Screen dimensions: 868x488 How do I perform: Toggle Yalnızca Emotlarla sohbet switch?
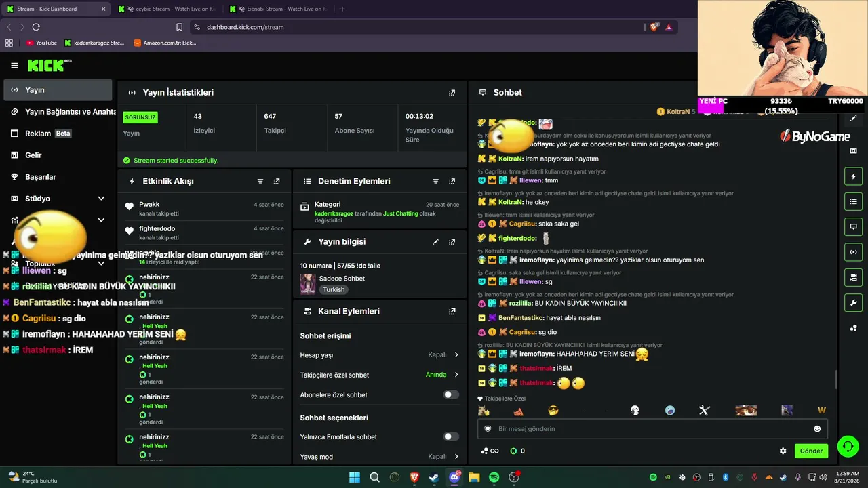[451, 436]
